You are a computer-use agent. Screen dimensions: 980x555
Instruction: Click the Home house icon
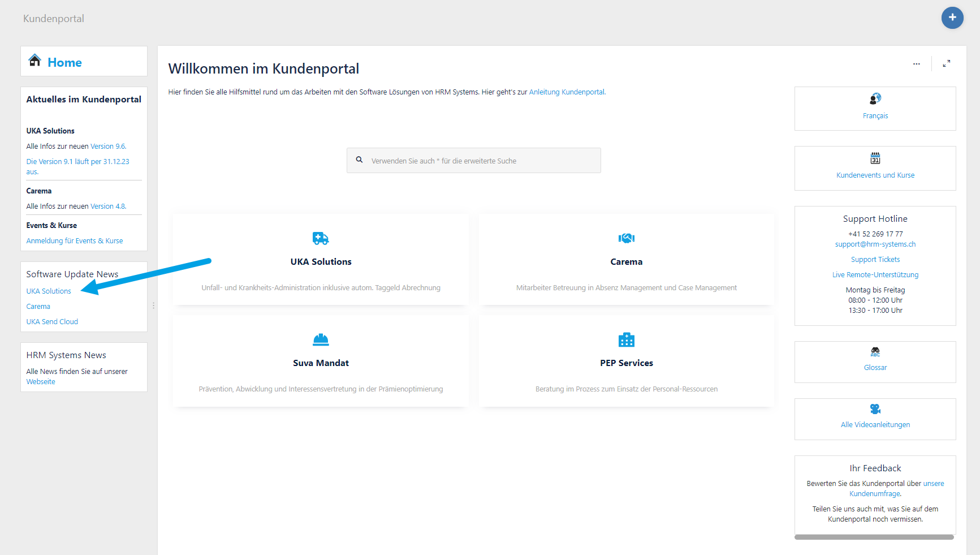click(35, 60)
